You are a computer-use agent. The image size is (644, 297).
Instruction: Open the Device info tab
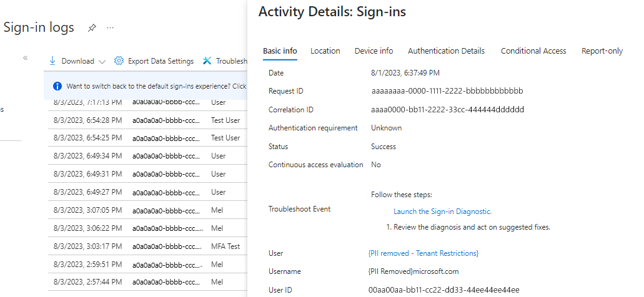(374, 51)
